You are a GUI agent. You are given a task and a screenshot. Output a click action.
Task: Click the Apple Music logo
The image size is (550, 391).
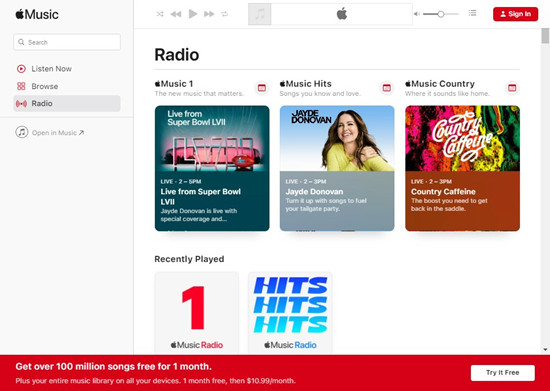[37, 14]
